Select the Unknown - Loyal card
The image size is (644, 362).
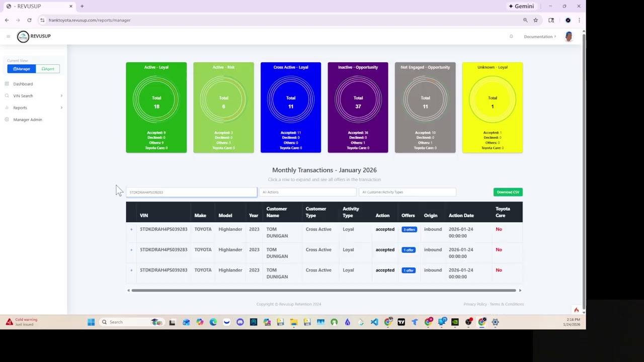click(493, 107)
